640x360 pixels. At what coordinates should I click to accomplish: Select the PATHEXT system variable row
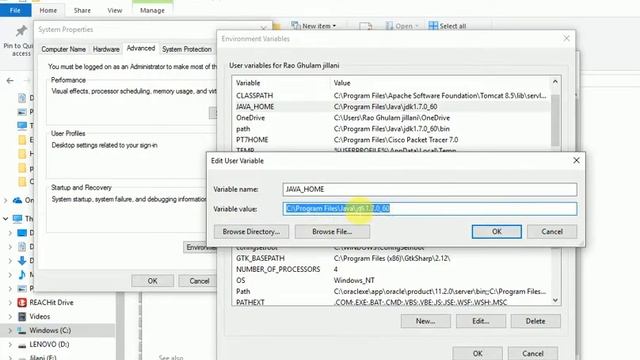point(392,302)
